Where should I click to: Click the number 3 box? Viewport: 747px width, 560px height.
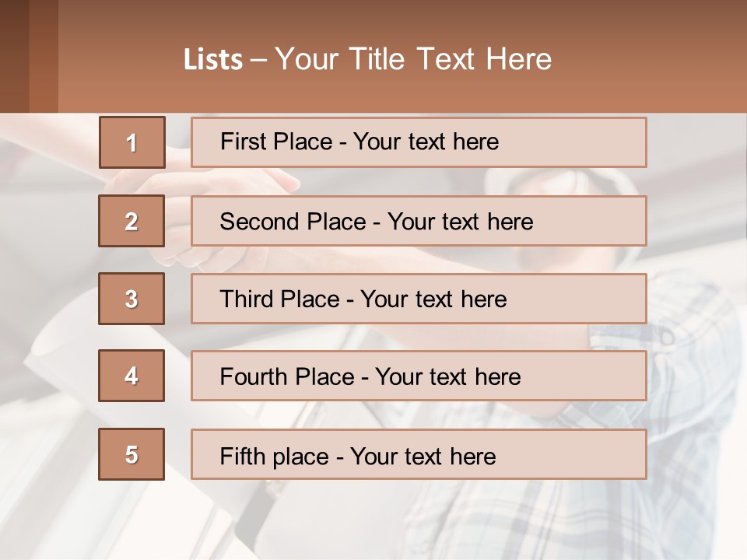[132, 299]
